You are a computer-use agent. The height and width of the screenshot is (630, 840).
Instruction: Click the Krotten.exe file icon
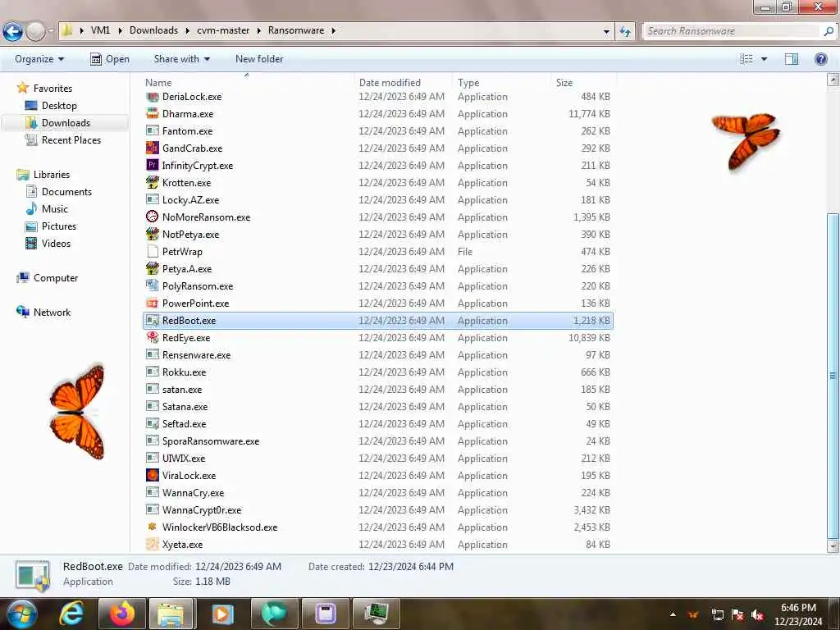[153, 182]
